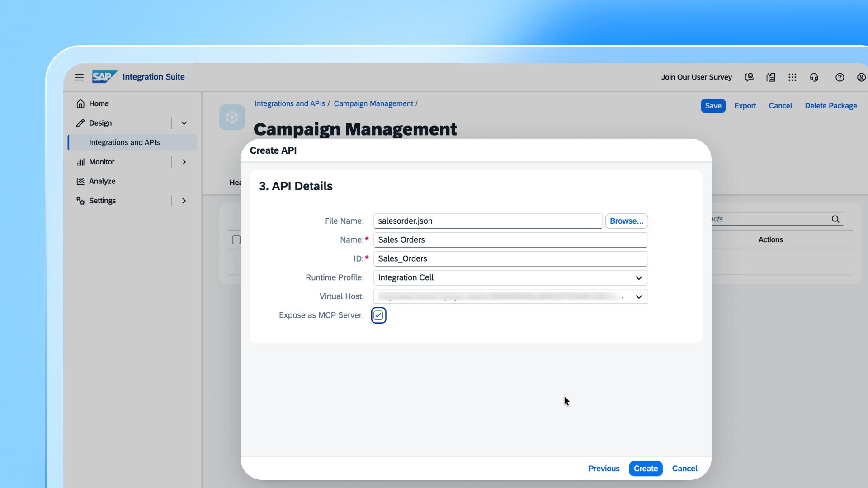Click the Save package button
The width and height of the screenshot is (868, 488).
tap(713, 106)
